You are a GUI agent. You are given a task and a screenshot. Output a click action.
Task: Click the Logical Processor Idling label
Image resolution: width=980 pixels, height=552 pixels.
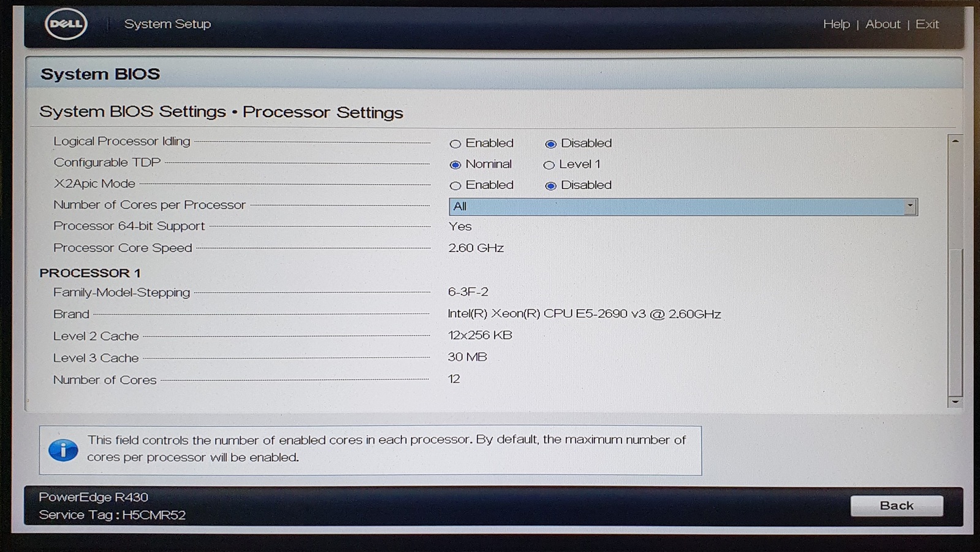(122, 141)
